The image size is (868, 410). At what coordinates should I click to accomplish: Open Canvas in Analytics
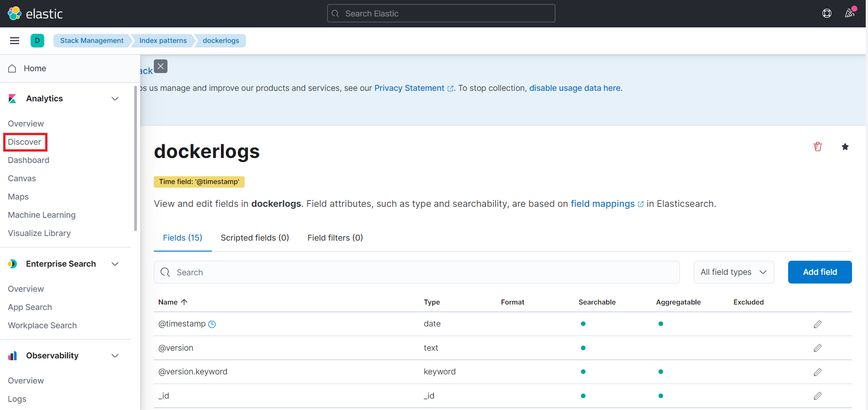pos(22,179)
